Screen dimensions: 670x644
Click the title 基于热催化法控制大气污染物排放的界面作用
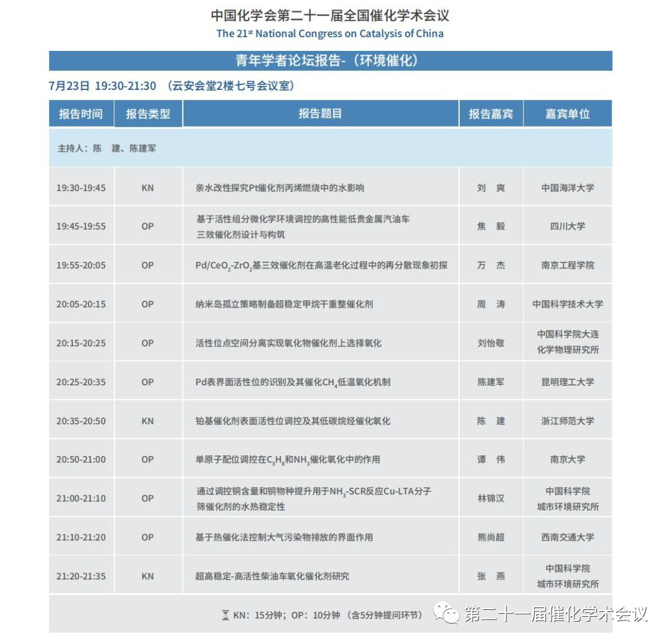click(284, 537)
